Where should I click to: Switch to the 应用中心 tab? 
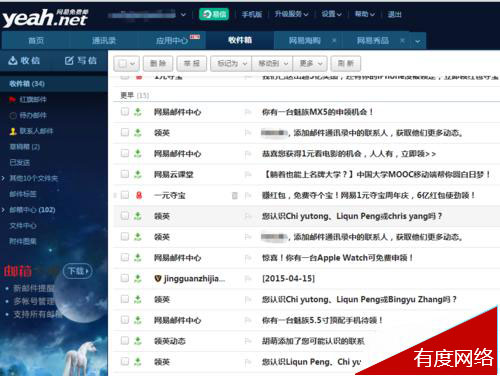coord(172,41)
